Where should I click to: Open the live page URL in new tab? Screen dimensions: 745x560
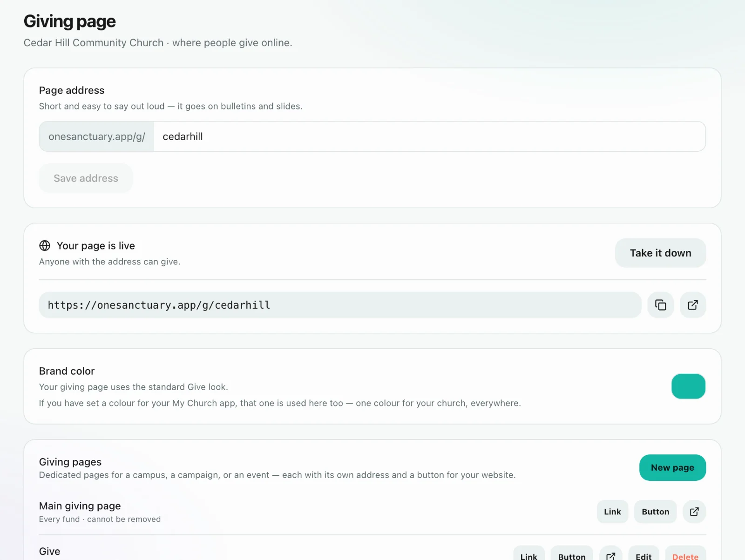[693, 305]
